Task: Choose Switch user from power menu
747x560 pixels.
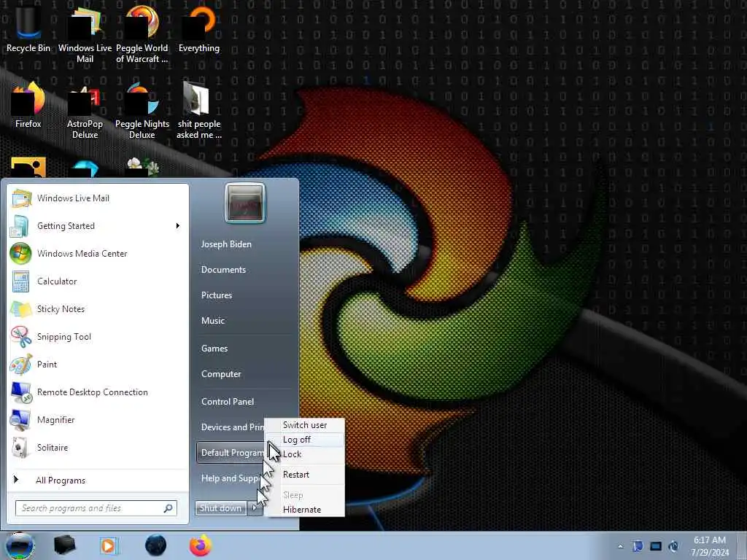Action: [305, 425]
